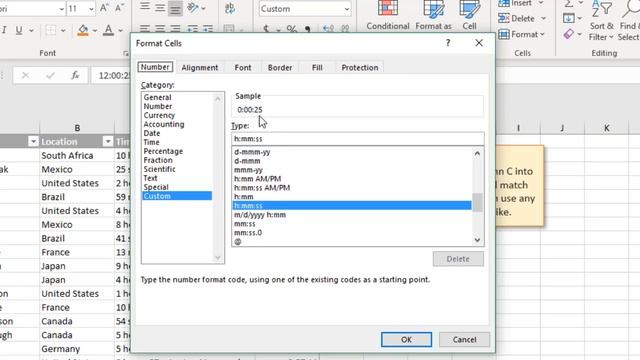Open Font dialog launcher in Font group
The image size is (640, 360).
(125, 53)
